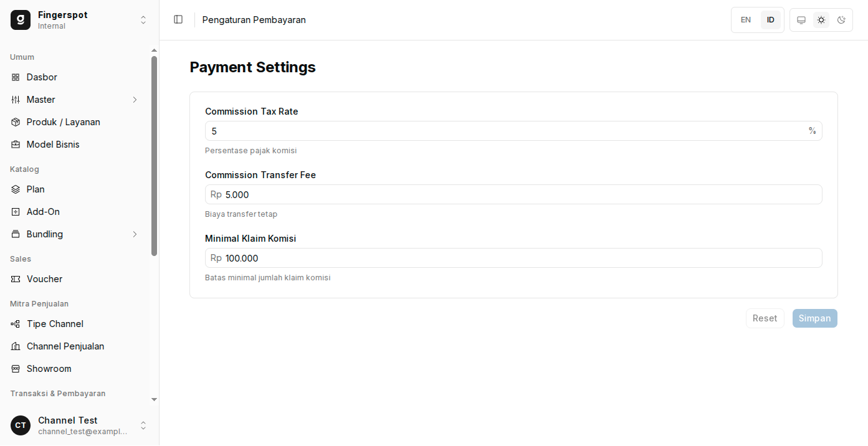Click the Showroom store icon

point(16,369)
